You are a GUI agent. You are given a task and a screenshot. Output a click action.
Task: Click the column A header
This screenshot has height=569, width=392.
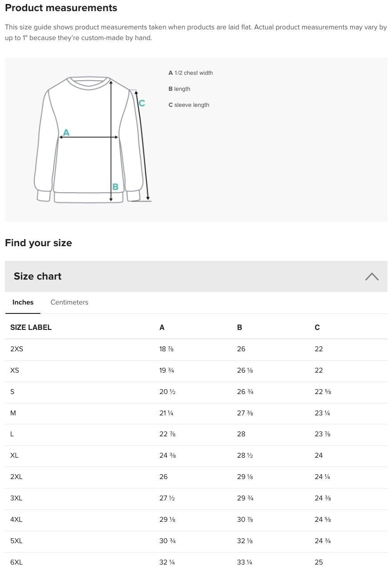point(162,328)
